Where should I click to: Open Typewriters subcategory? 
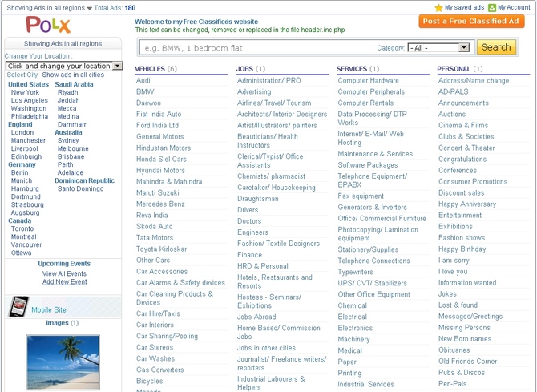click(355, 272)
